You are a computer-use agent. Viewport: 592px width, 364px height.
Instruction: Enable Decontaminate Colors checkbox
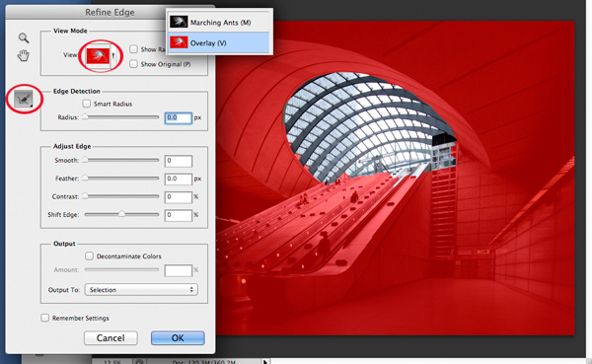(x=89, y=255)
